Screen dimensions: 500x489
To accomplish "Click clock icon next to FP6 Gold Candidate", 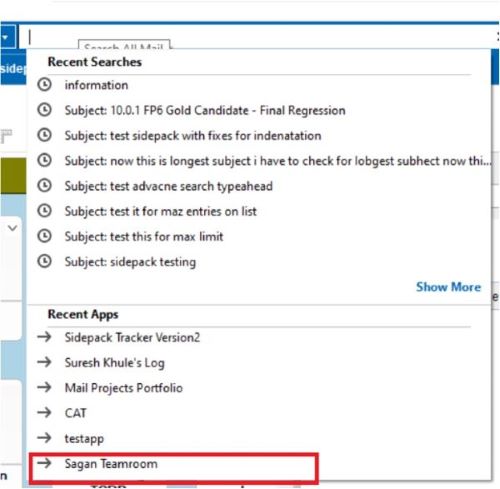I will click(x=44, y=110).
